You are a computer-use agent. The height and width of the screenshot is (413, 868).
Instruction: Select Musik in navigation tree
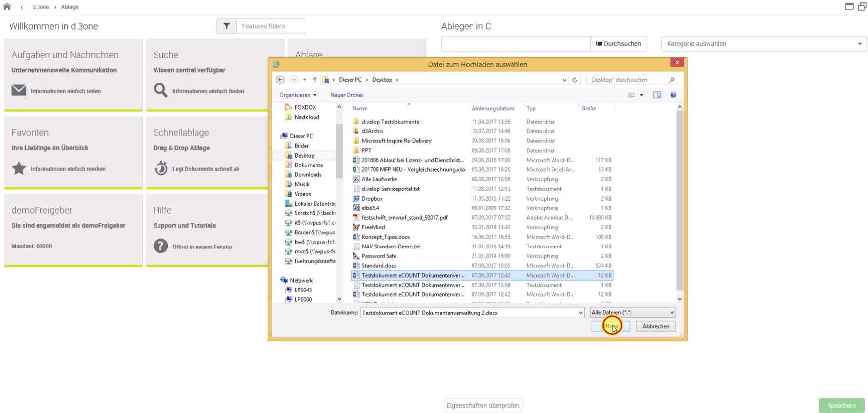coord(302,184)
